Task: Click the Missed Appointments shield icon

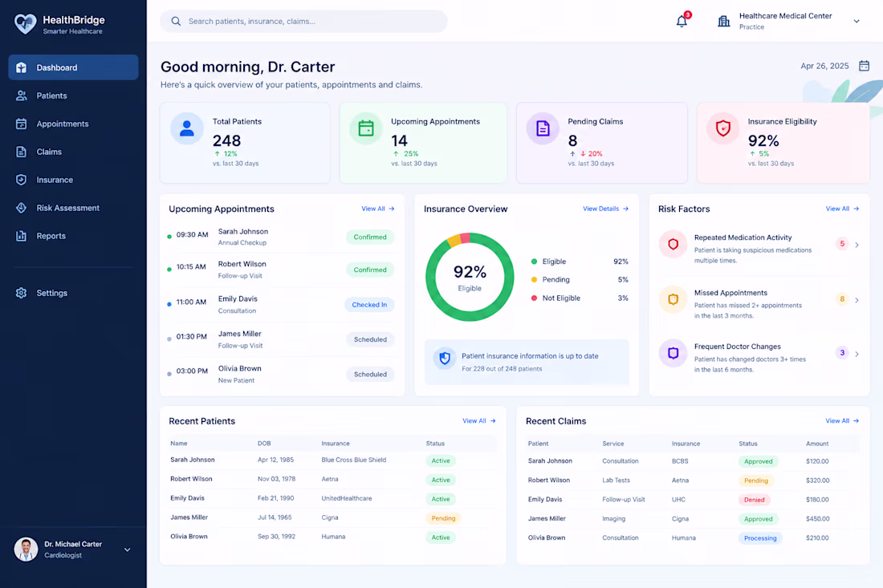Action: tap(673, 299)
